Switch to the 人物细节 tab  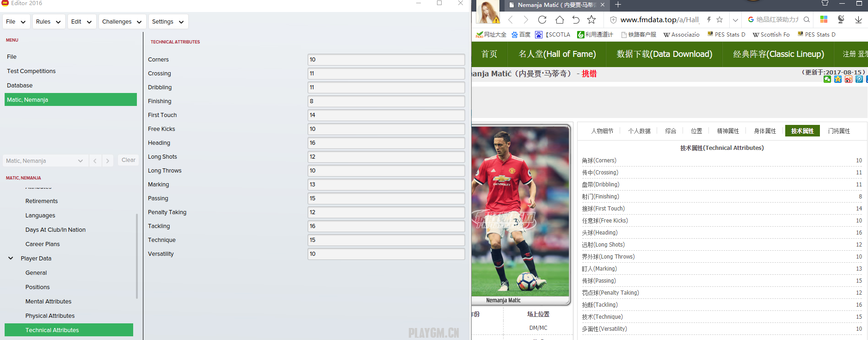(602, 131)
